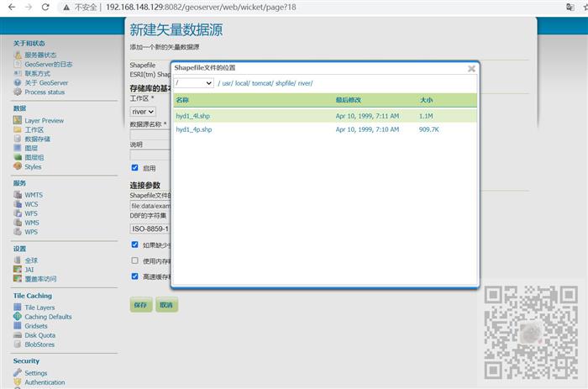Select file hyd1_4l.shp

click(x=192, y=116)
